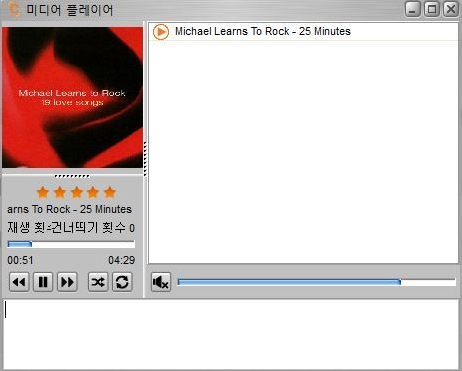Click inside the bottom text input area

pos(231,334)
